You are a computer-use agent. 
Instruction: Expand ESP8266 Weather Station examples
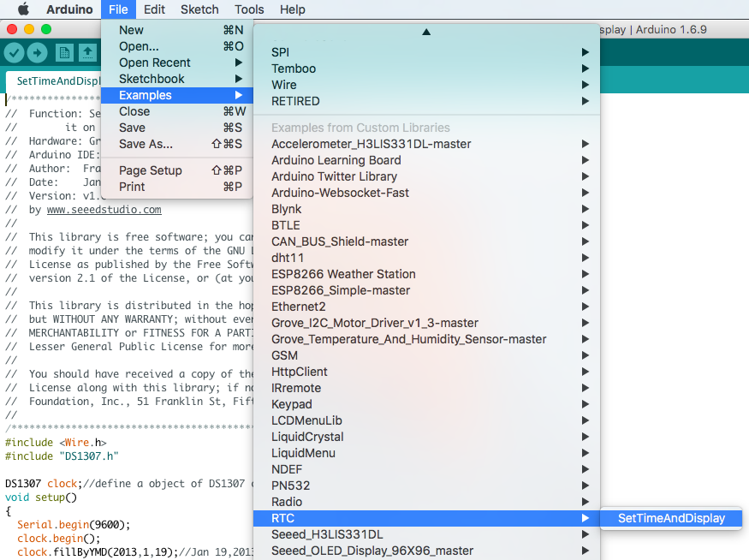coord(426,274)
